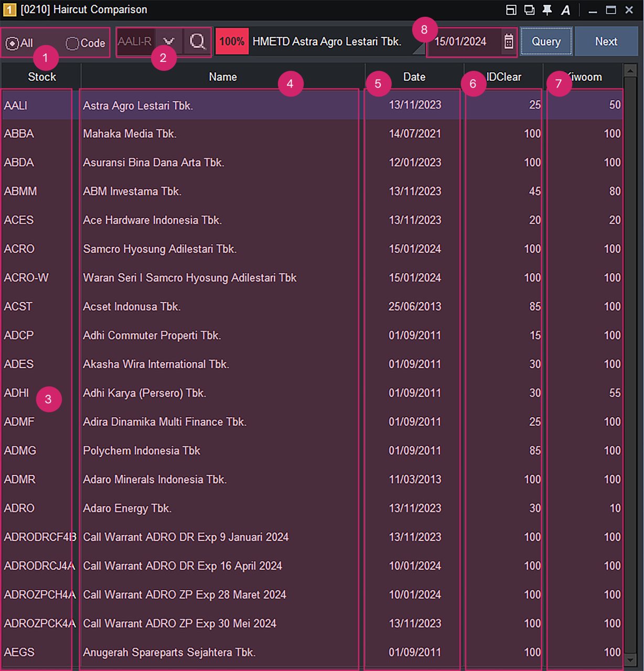Click the yellow window number 1 icon
This screenshot has width=644, height=671.
pos(9,10)
